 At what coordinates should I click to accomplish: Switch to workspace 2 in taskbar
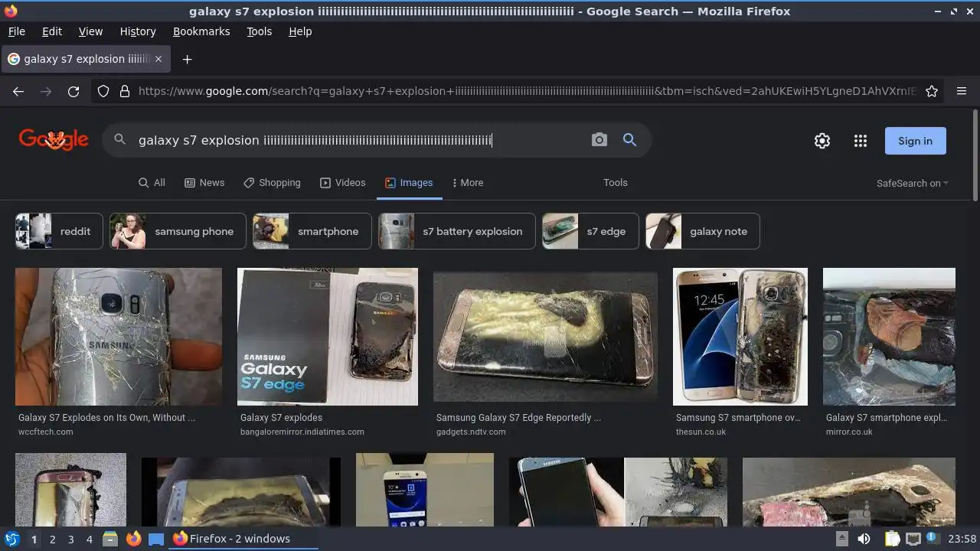(52, 539)
